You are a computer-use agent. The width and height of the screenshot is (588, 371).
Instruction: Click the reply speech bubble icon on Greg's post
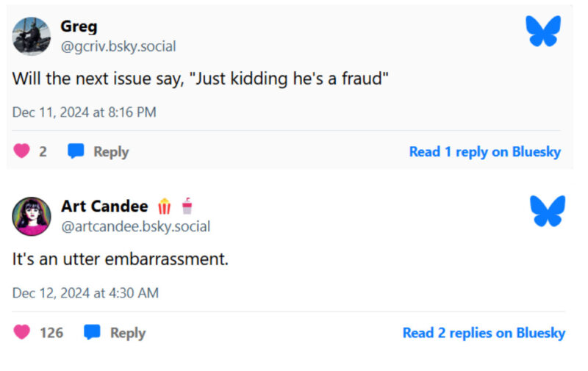click(76, 151)
